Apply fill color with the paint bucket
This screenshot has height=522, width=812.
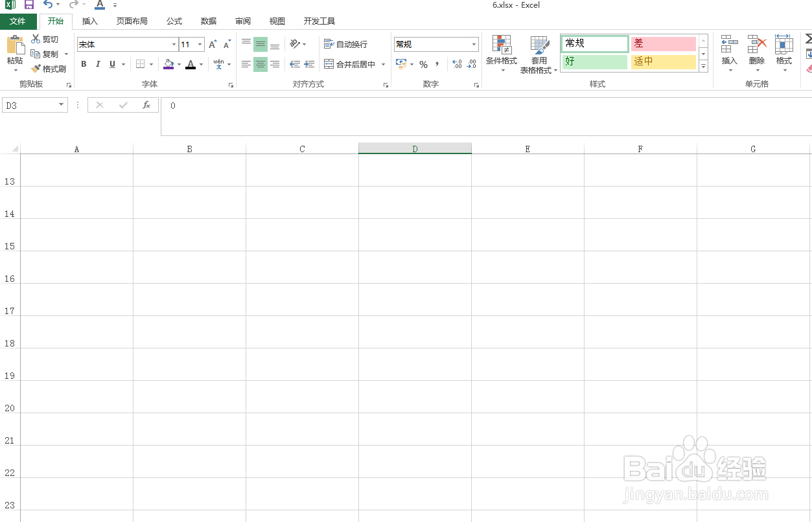click(168, 64)
